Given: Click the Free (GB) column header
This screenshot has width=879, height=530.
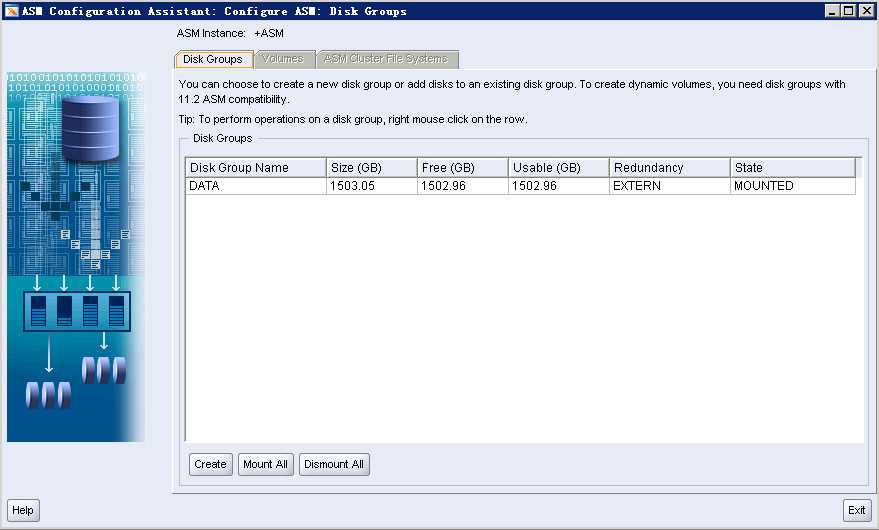Looking at the screenshot, I should [x=462, y=168].
